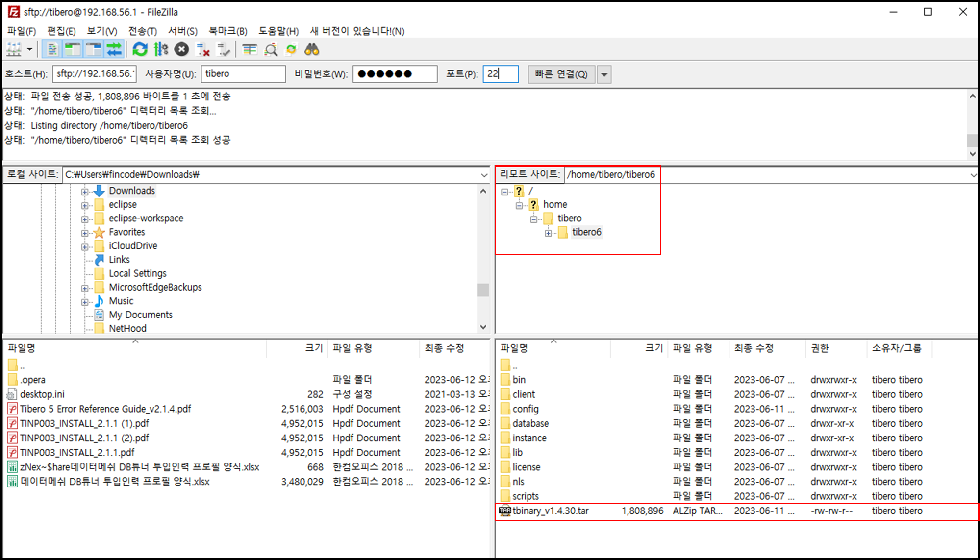
Task: Toggle synchronized browsing icon
Action: [x=291, y=49]
